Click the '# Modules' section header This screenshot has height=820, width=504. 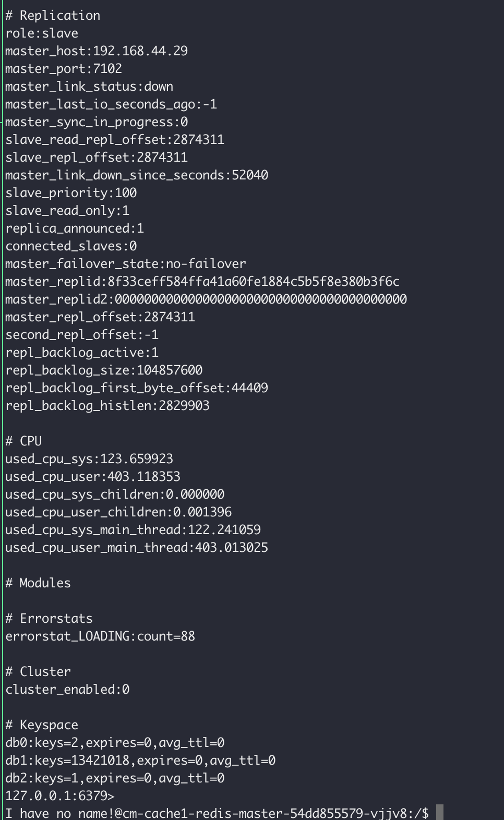pyautogui.click(x=38, y=583)
